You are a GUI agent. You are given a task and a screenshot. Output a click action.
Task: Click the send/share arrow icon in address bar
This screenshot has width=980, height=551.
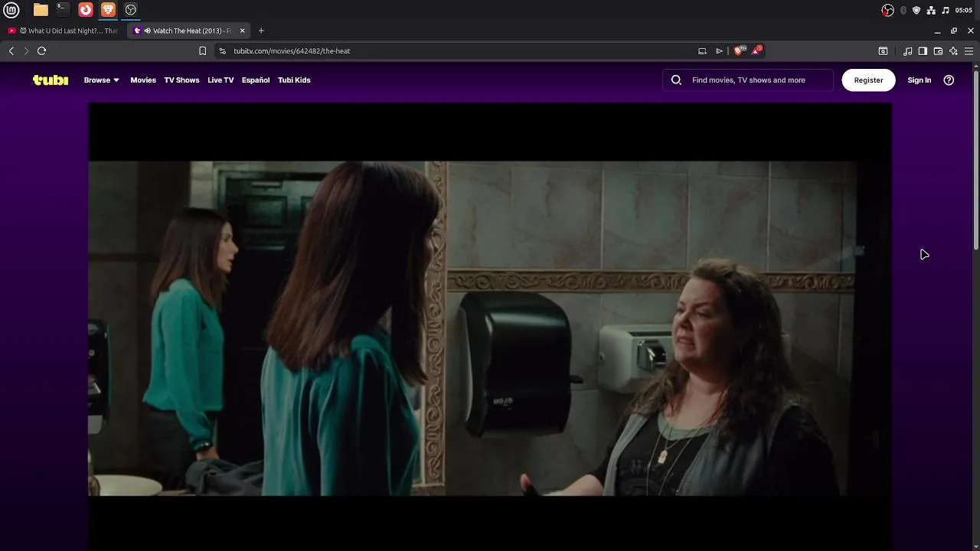click(x=719, y=51)
